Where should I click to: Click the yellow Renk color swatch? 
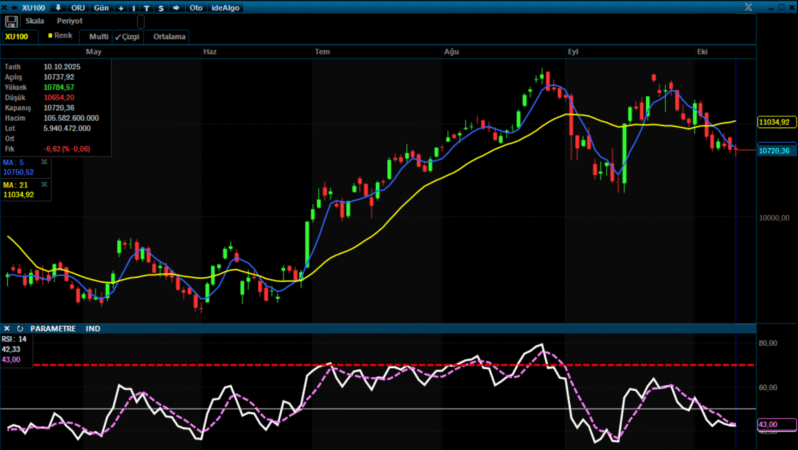[x=50, y=36]
